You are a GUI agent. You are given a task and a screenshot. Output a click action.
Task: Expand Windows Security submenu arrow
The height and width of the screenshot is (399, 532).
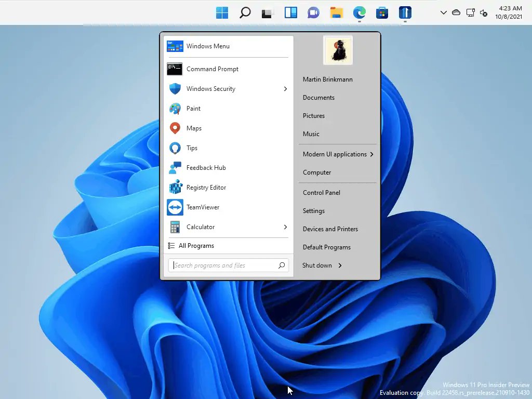(285, 89)
